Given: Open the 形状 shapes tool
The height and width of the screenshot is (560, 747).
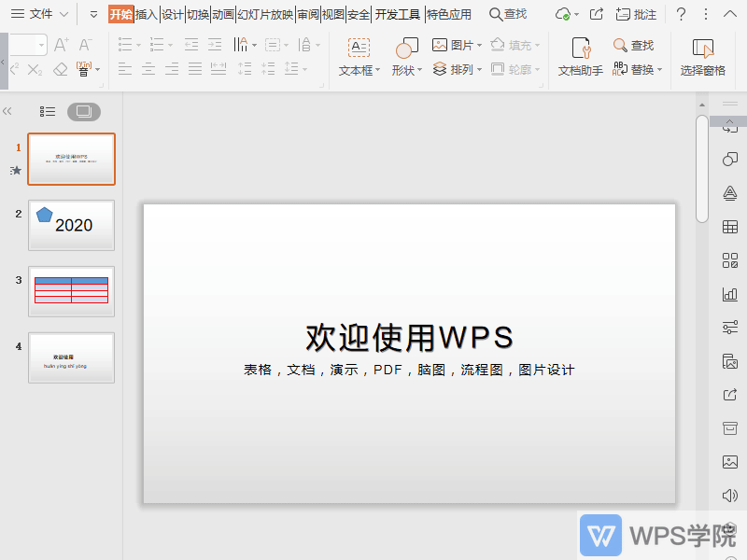Looking at the screenshot, I should coord(404,56).
